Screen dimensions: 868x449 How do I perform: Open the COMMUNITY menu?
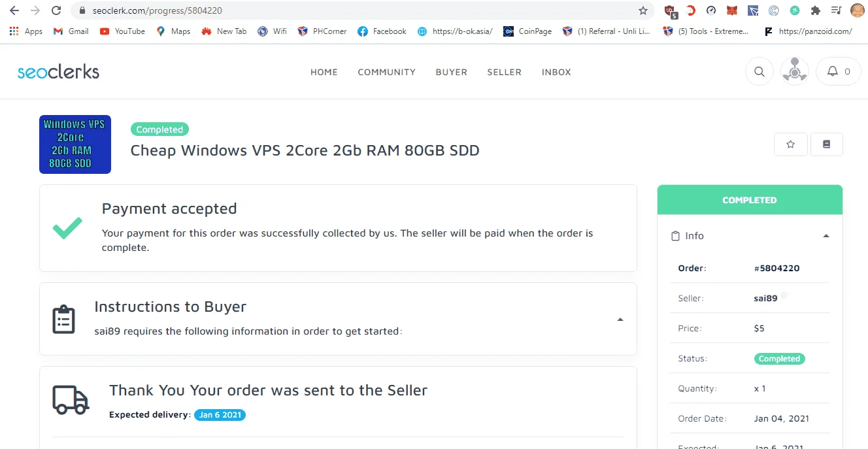click(387, 73)
